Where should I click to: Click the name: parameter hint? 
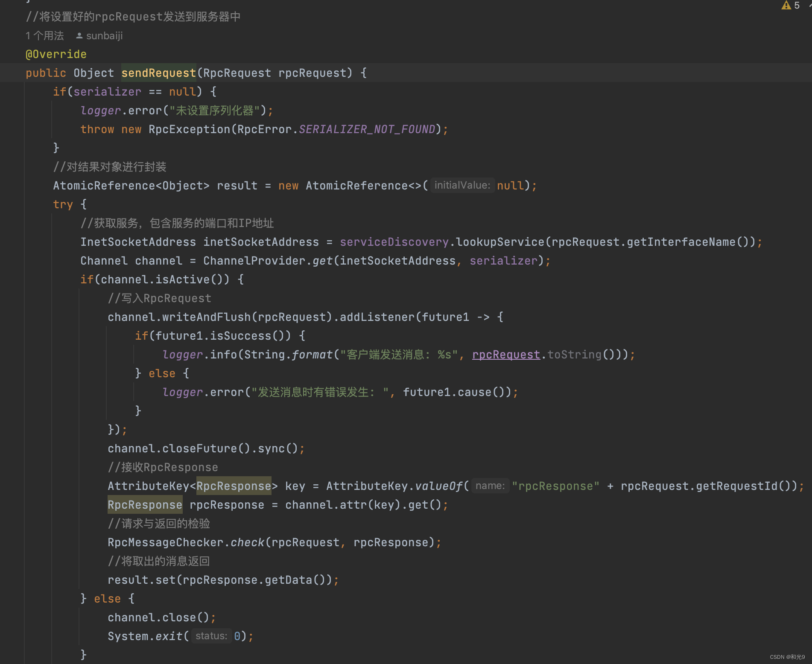click(490, 486)
